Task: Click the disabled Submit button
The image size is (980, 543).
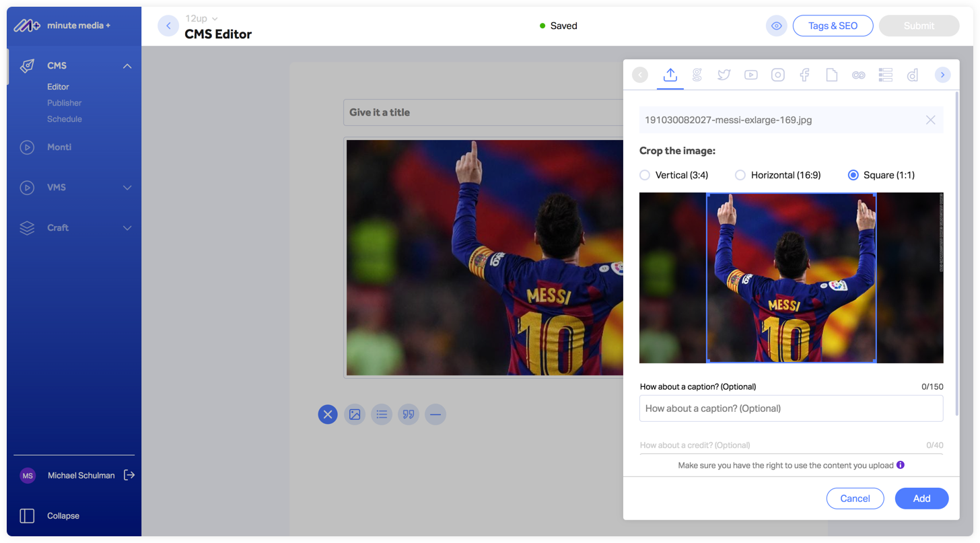Action: tap(919, 26)
